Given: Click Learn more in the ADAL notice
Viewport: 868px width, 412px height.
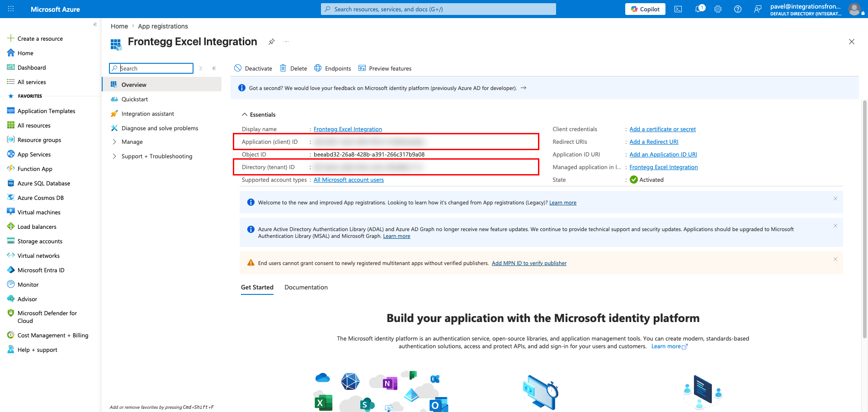Looking at the screenshot, I should coord(396,236).
